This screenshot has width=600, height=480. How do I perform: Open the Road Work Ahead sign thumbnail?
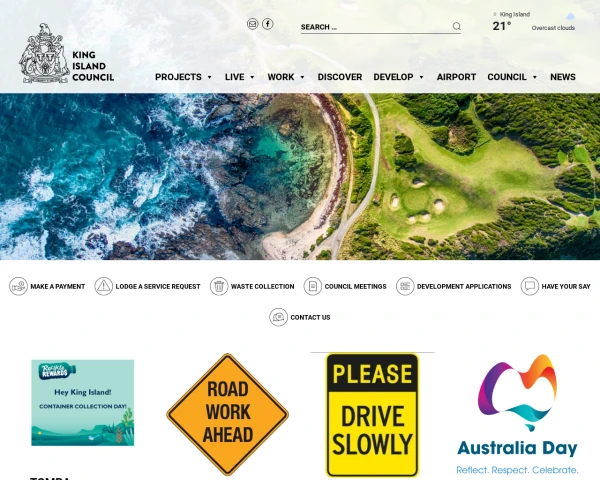(x=228, y=414)
